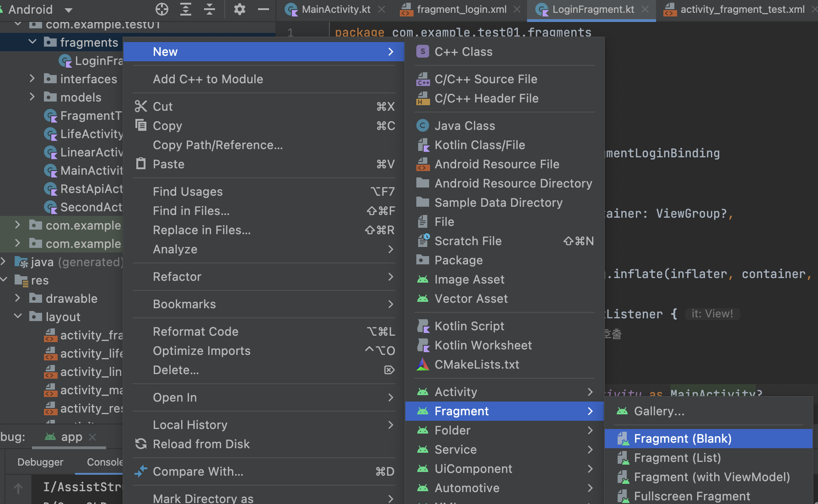Click the Vector Asset android icon
818x504 pixels.
click(x=423, y=299)
